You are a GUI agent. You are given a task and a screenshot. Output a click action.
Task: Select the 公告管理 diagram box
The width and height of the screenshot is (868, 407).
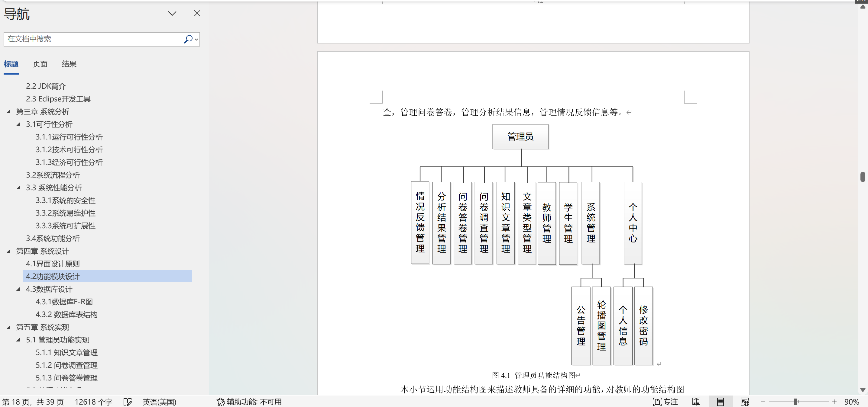click(581, 325)
